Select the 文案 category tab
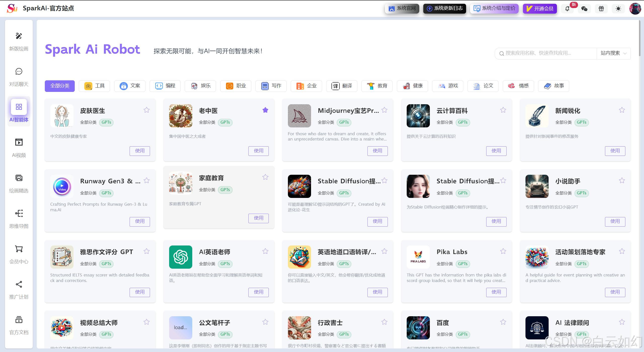This screenshot has width=644, height=352. (130, 86)
